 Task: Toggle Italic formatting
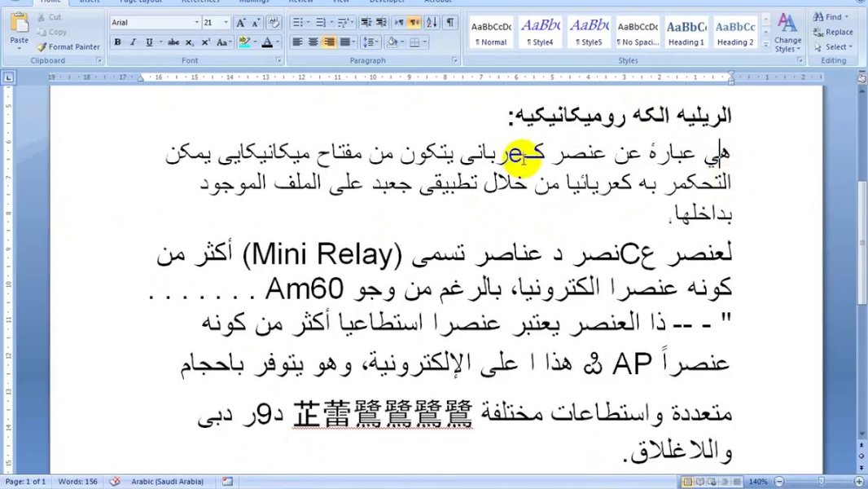tap(133, 42)
